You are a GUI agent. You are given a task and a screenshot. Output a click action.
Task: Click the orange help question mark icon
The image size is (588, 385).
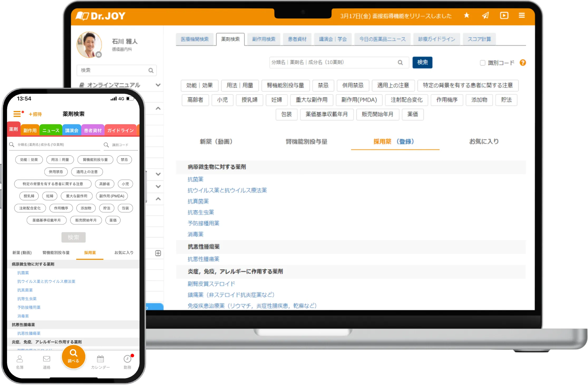click(523, 63)
